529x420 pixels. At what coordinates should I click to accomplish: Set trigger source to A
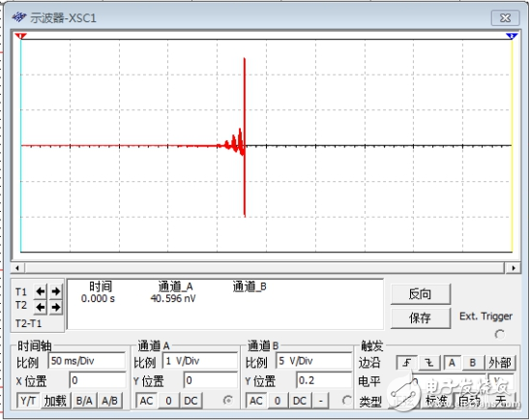(x=452, y=363)
